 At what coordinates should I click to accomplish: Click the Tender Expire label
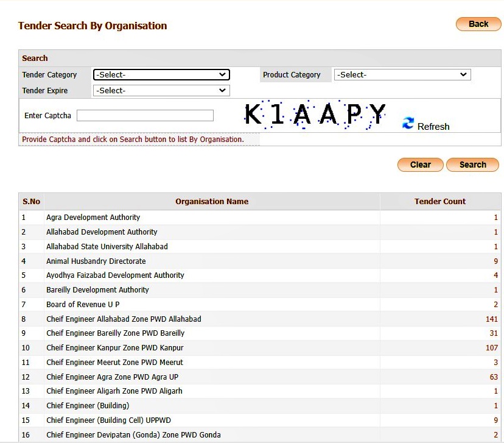pyautogui.click(x=45, y=90)
